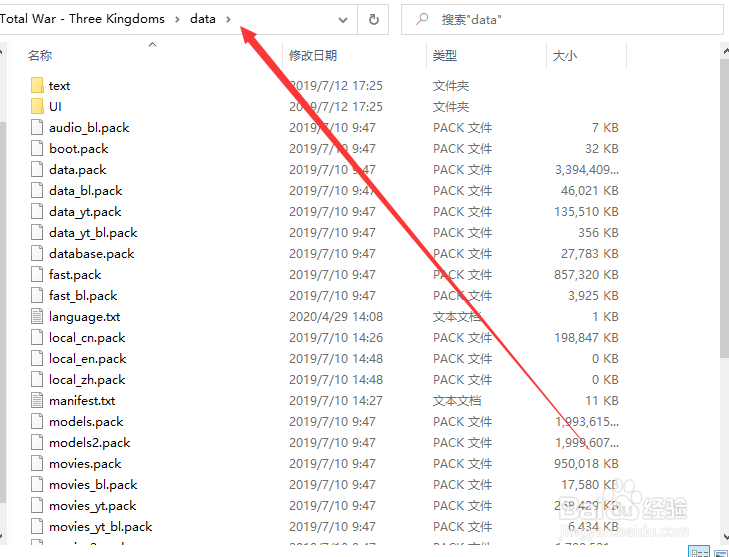Click 文件夹 type of UI folder
The height and width of the screenshot is (557, 729).
[451, 106]
